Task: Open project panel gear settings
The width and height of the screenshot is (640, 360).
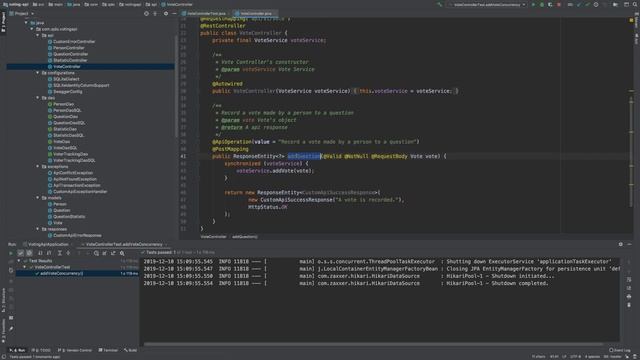Action: pyautogui.click(x=166, y=13)
